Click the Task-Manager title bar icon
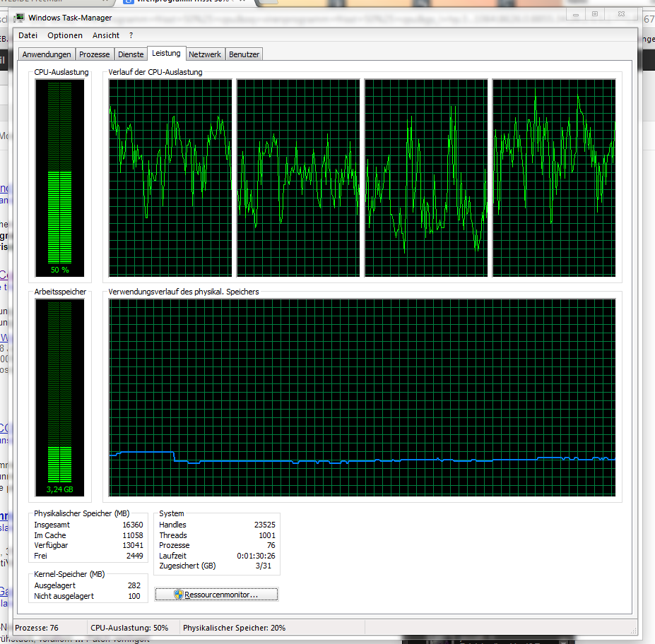 tap(19, 18)
